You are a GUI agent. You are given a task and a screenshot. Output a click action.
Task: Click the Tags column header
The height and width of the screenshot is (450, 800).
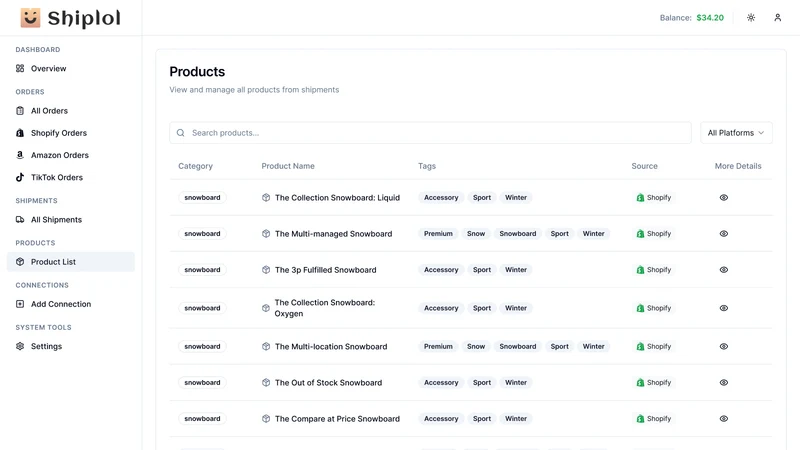tap(427, 166)
